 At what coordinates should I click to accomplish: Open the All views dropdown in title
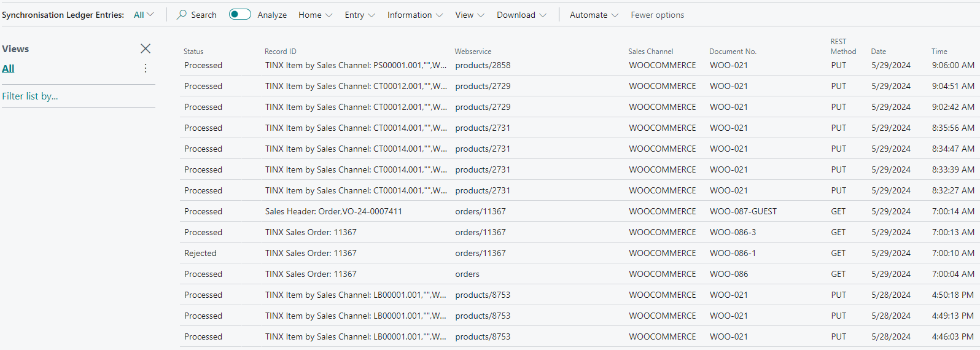[x=144, y=15]
